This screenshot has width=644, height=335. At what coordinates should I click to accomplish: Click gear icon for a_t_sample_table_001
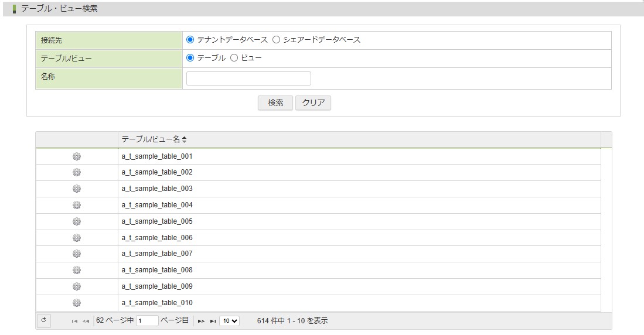76,156
